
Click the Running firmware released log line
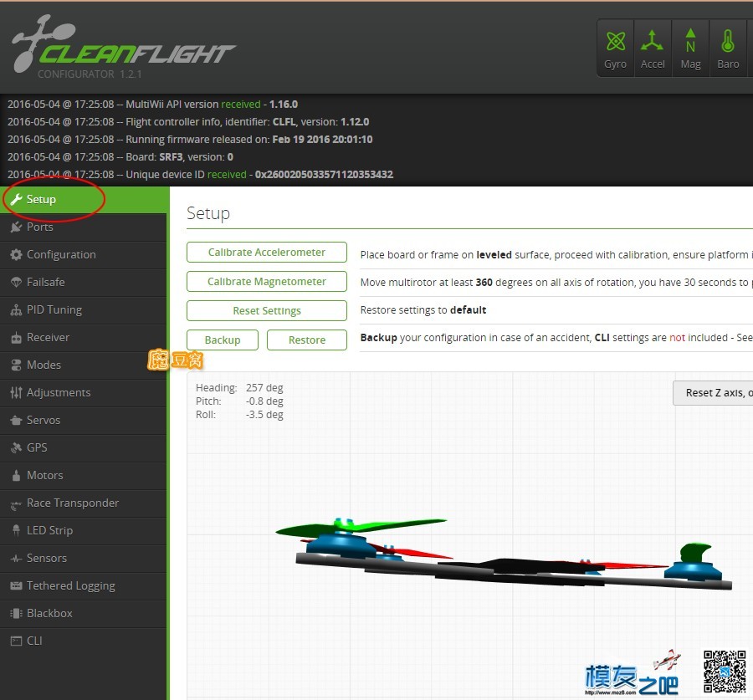[190, 139]
